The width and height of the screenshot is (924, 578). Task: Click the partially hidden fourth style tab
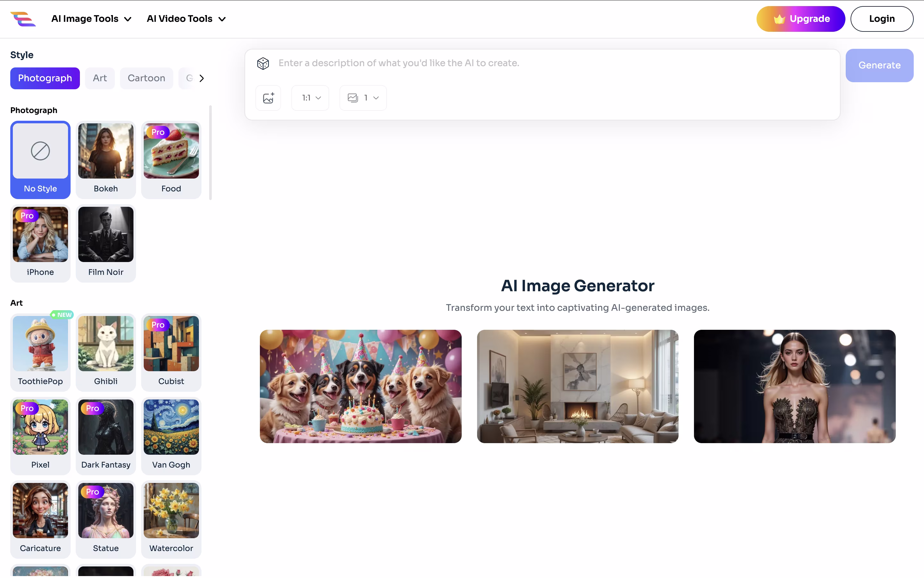coord(187,78)
